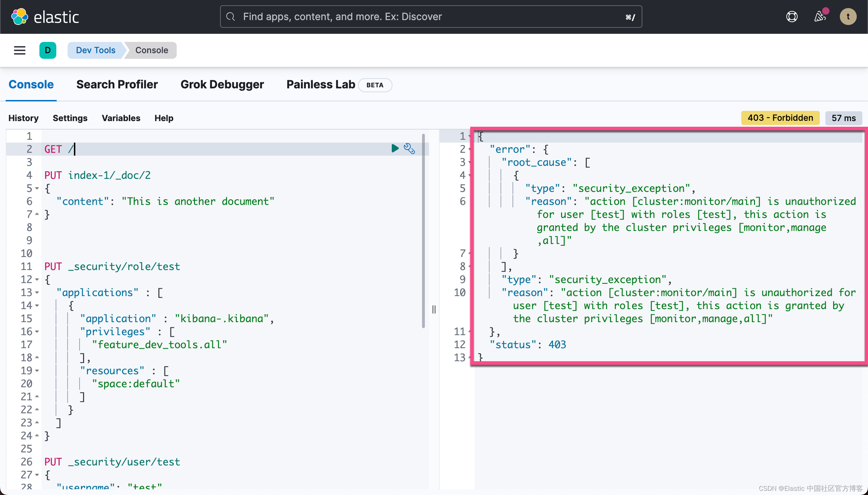Screen dimensions: 868x495
Task: Open the user avatar 't' menu
Action: [848, 17]
